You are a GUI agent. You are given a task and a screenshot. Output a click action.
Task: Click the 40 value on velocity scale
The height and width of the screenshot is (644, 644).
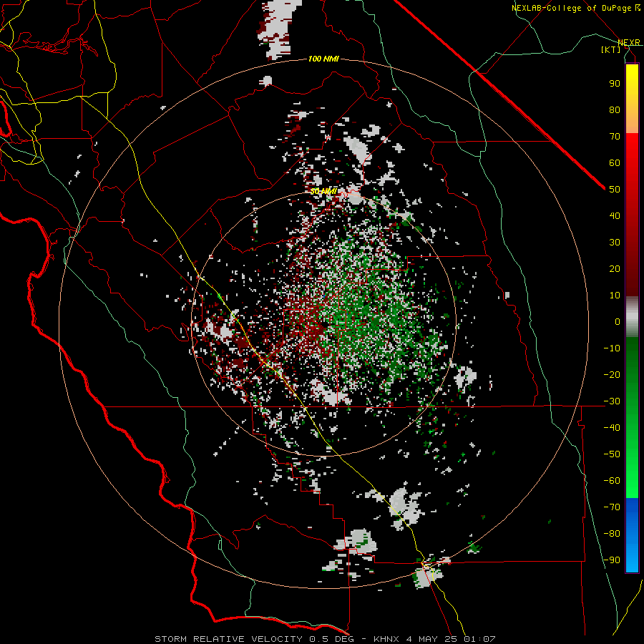615,216
